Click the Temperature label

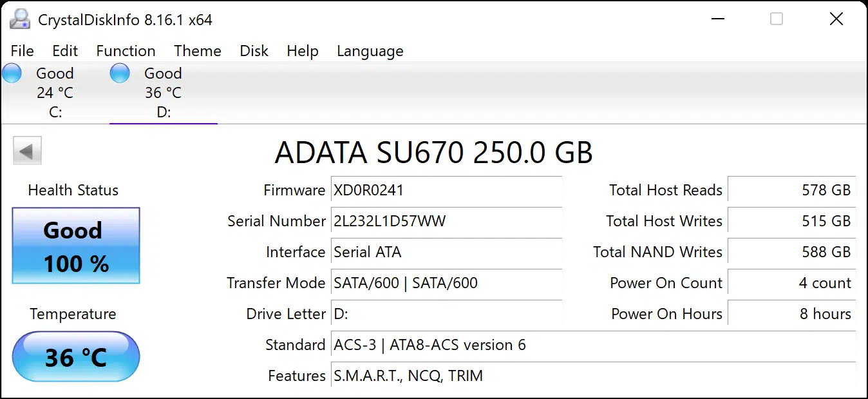[x=73, y=315]
